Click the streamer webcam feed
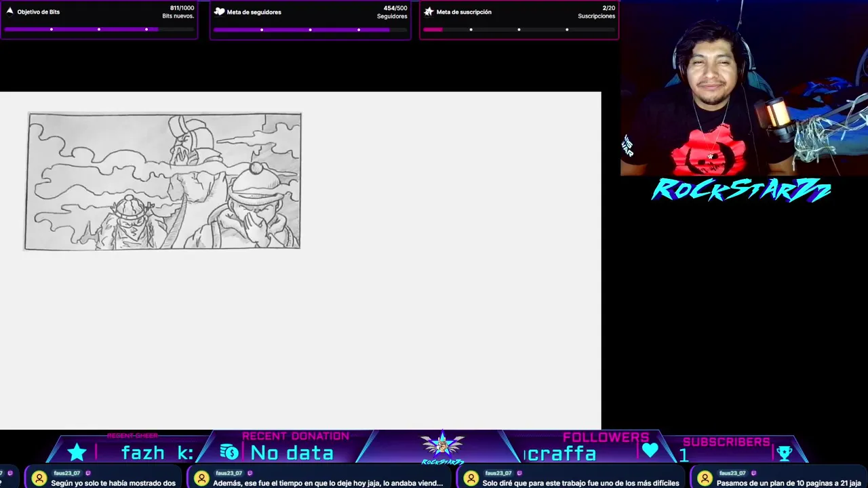The height and width of the screenshot is (488, 868). [x=744, y=88]
